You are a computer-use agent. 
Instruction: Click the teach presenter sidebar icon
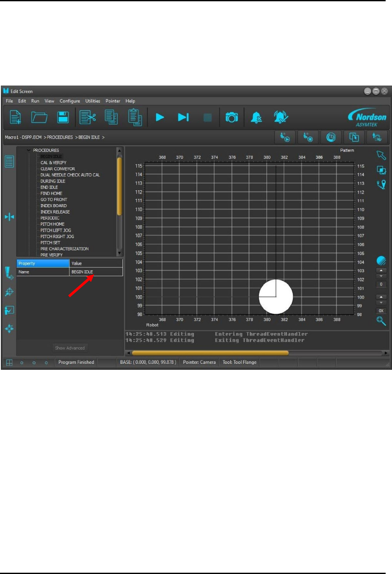coord(9,310)
